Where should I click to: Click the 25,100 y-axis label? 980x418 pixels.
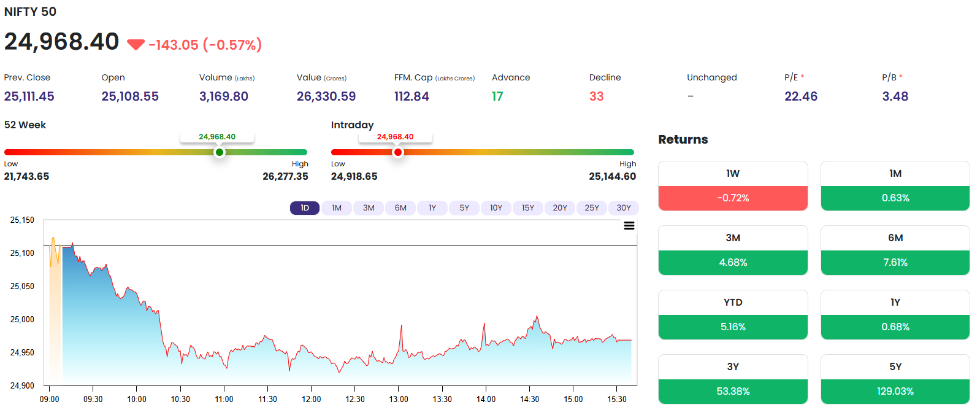pos(22,253)
